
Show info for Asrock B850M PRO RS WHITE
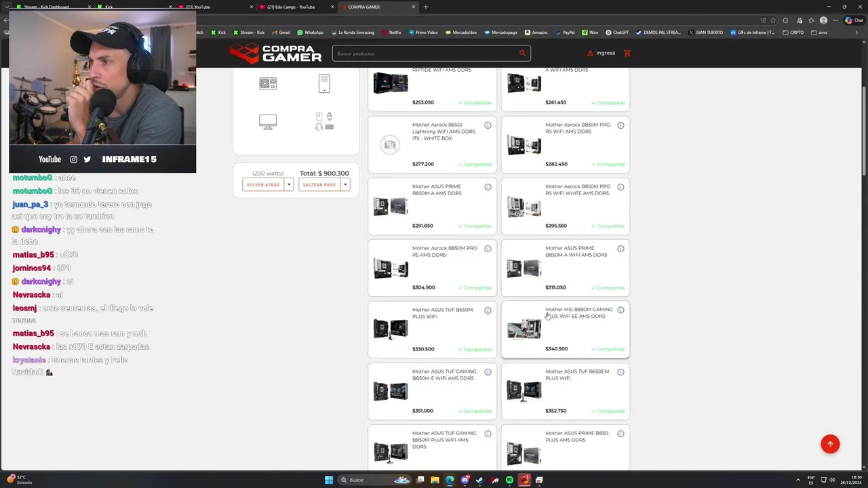[x=620, y=187]
